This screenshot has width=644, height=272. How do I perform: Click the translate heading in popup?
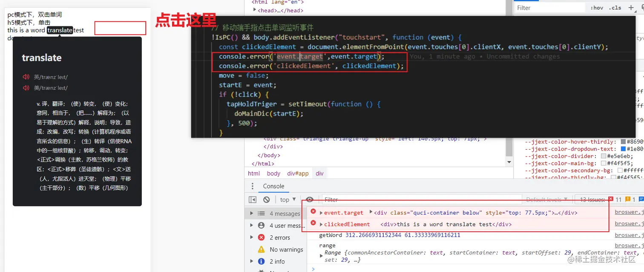(42, 58)
